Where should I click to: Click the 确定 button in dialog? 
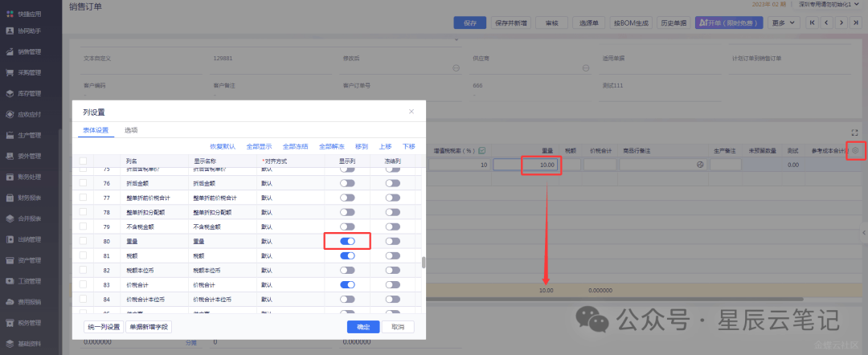tap(363, 327)
